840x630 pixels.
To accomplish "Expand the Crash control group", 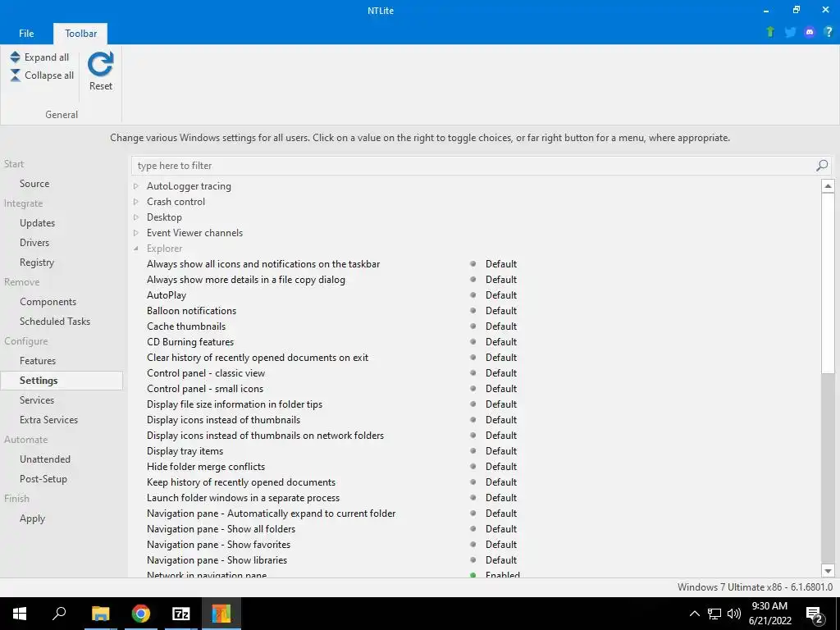I will click(x=136, y=202).
